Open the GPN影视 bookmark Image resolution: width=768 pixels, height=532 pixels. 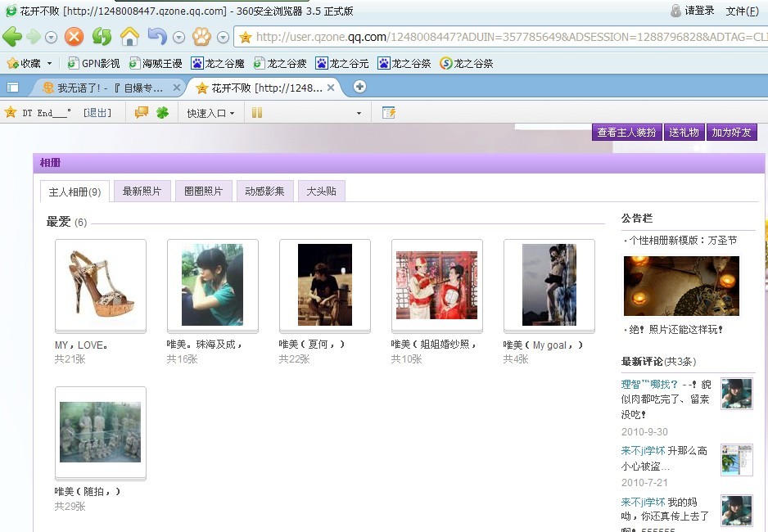click(x=93, y=63)
